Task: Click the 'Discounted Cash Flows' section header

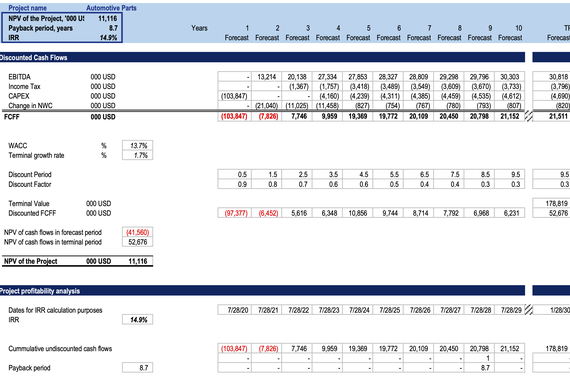Action: coord(33,57)
